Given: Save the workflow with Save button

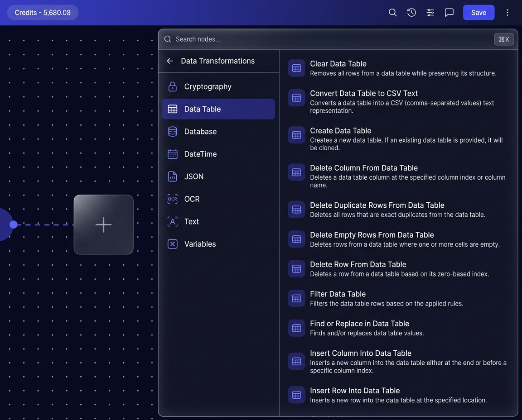Looking at the screenshot, I should coord(478,13).
